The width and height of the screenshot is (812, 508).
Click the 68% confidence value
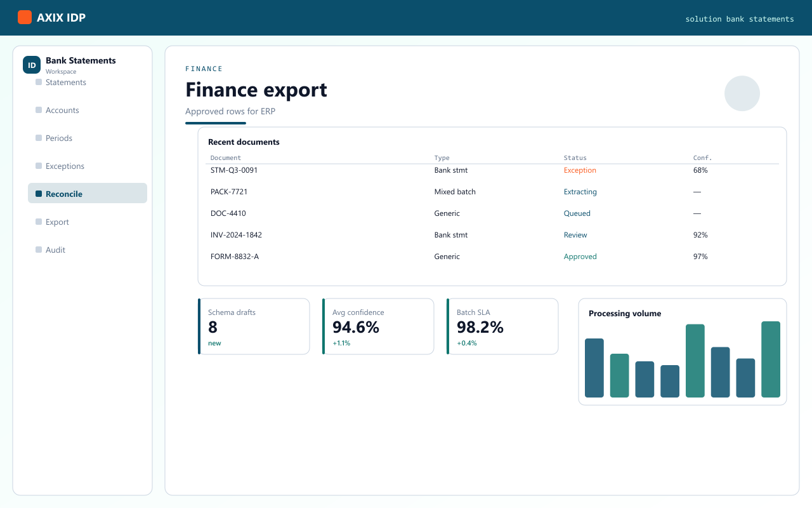point(700,170)
